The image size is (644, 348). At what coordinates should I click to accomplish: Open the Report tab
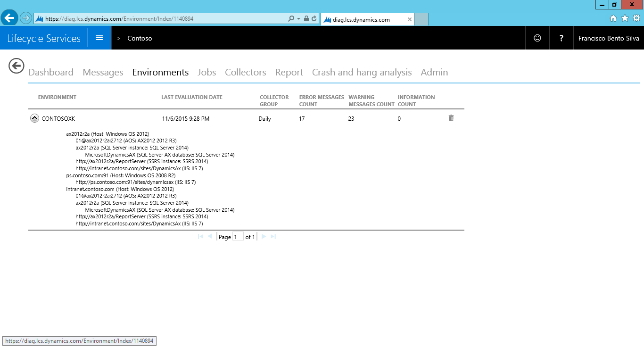(289, 72)
